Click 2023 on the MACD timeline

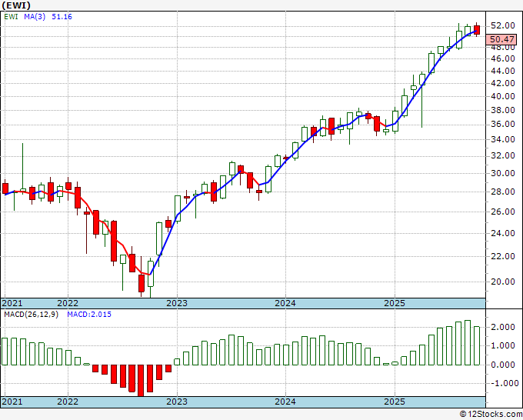click(x=177, y=402)
